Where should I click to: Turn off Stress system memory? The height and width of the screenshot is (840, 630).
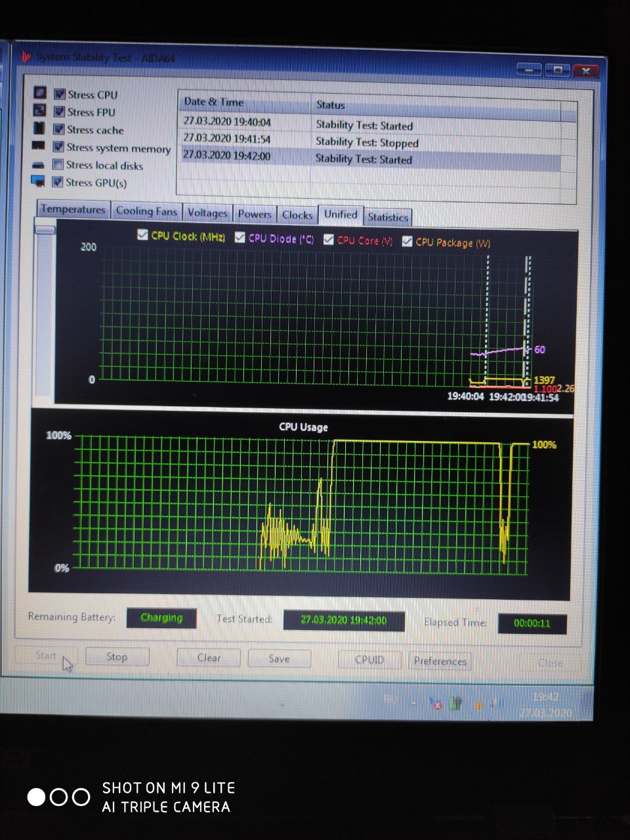click(58, 147)
